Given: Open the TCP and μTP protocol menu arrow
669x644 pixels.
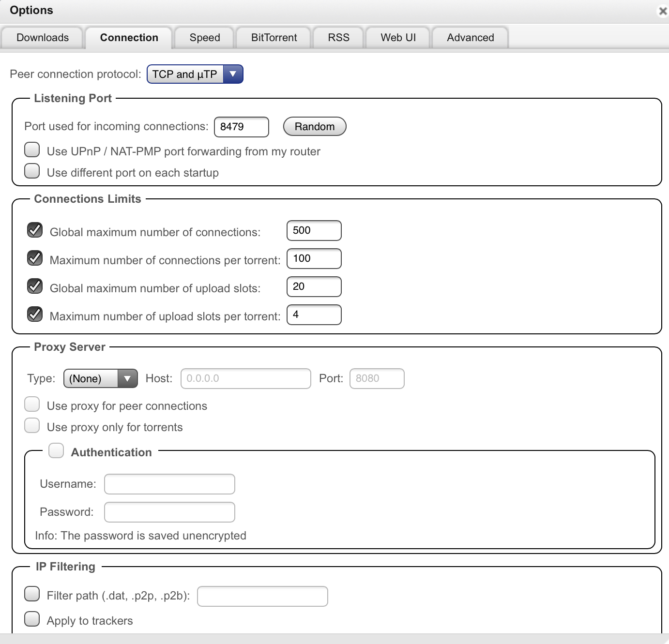Looking at the screenshot, I should click(x=233, y=74).
